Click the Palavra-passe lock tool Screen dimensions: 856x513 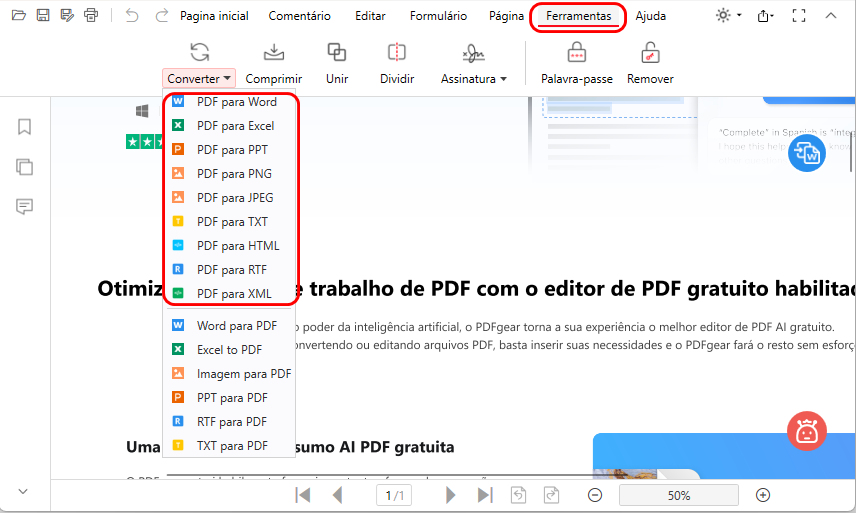point(576,64)
